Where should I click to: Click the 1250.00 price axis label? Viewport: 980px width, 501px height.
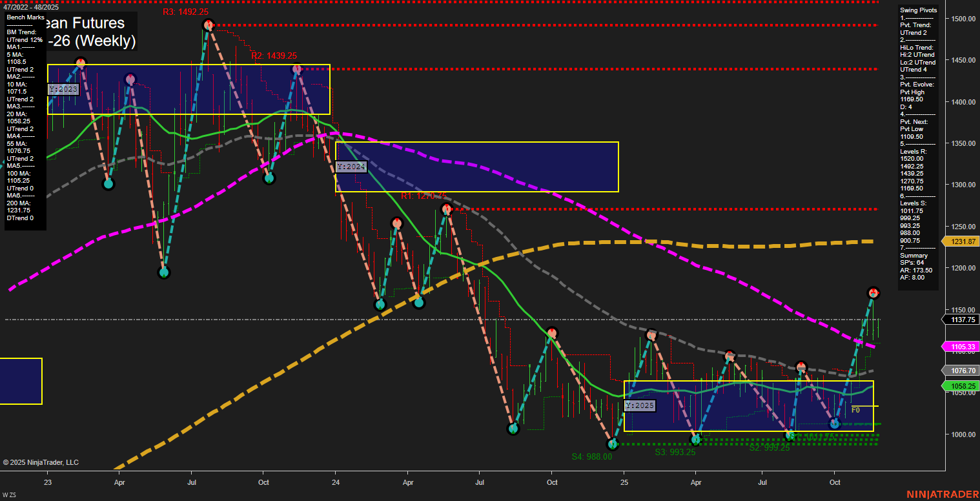[x=962, y=227]
